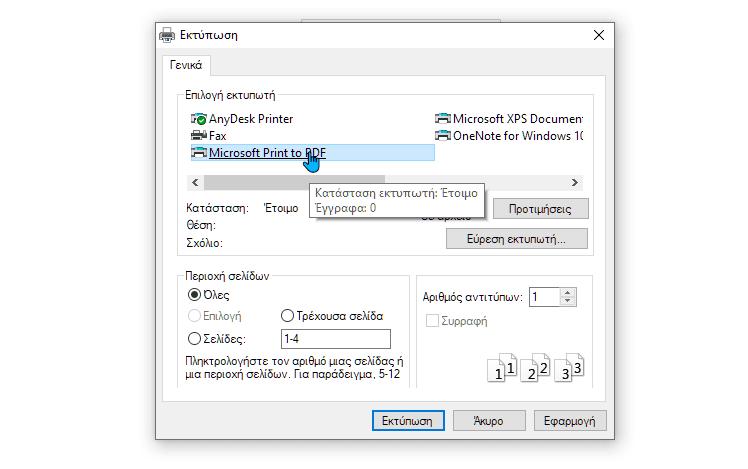The image size is (748, 469).
Task: Choose the OneNote for Windows 10 printer icon
Action: [x=443, y=136]
